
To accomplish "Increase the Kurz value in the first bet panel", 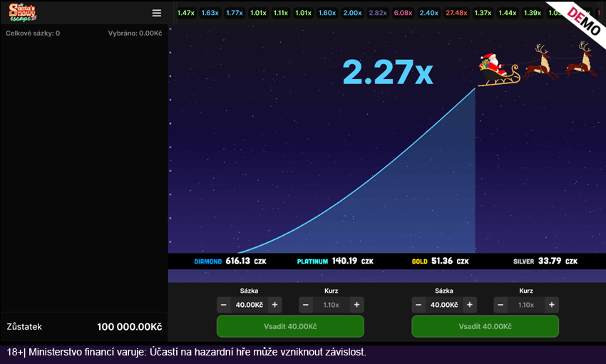I will [357, 305].
